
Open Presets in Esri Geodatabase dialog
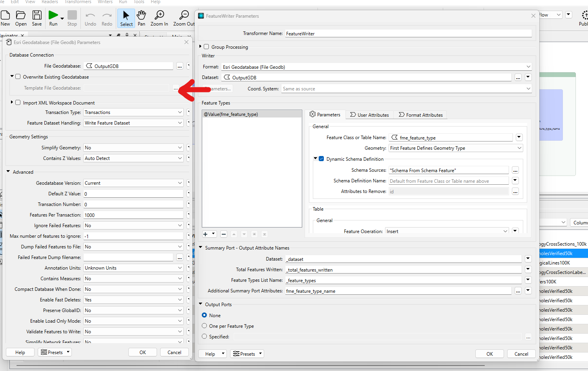[x=55, y=352]
